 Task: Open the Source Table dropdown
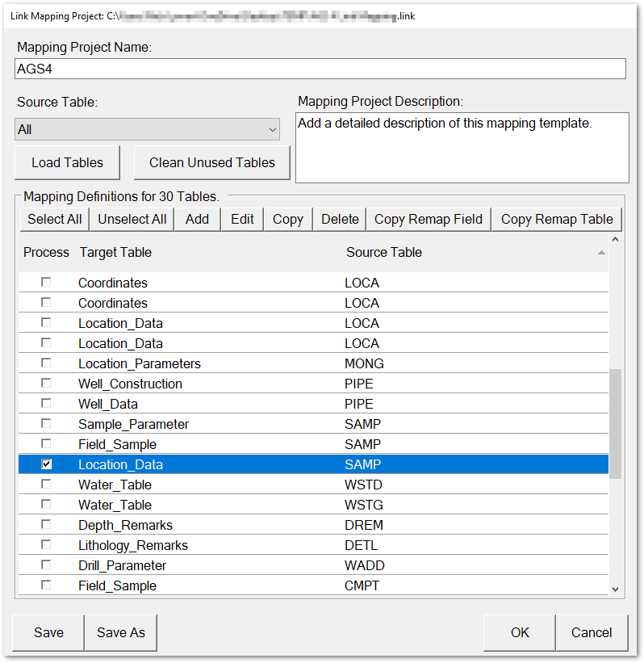click(x=147, y=129)
